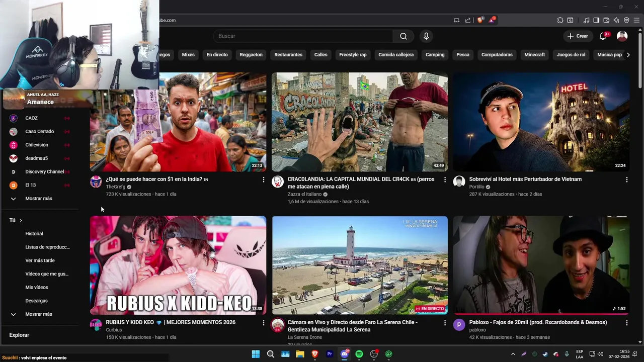
Task: Play the Rubius x Kidd-Keo thumbnail
Action: pyautogui.click(x=178, y=265)
